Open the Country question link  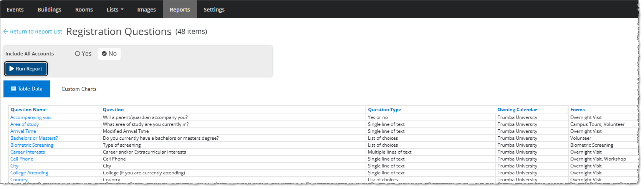pyautogui.click(x=19, y=180)
